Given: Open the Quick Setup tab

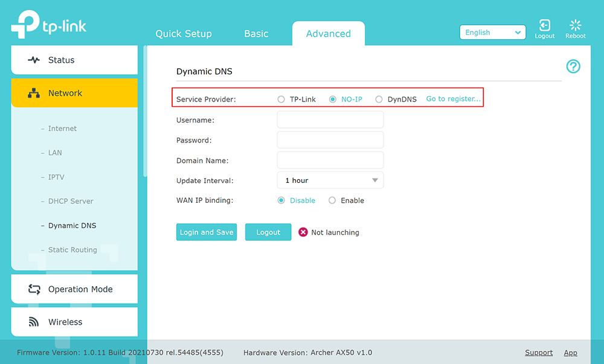Looking at the screenshot, I should pyautogui.click(x=184, y=34).
